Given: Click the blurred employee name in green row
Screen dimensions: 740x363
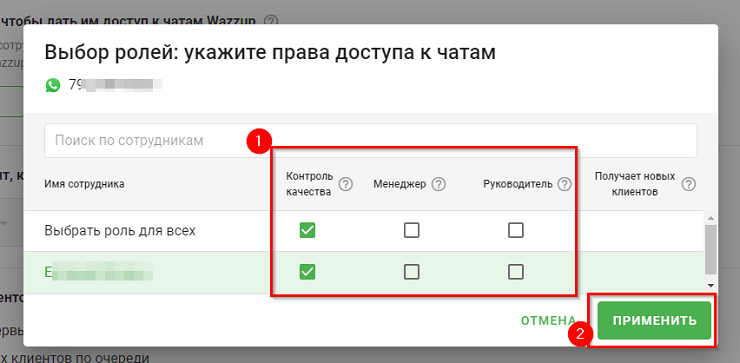Looking at the screenshot, I should point(99,272).
